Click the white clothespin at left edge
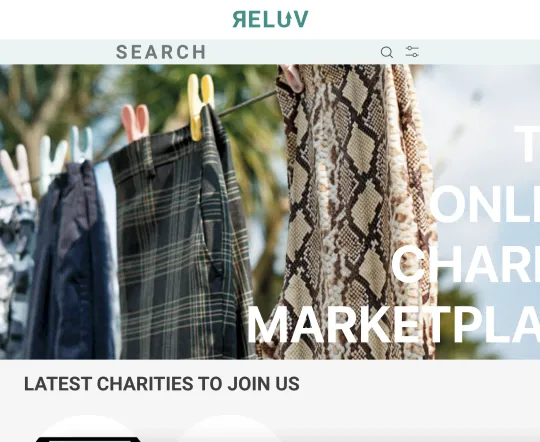Screen dimensions: 540x442 click(x=17, y=172)
